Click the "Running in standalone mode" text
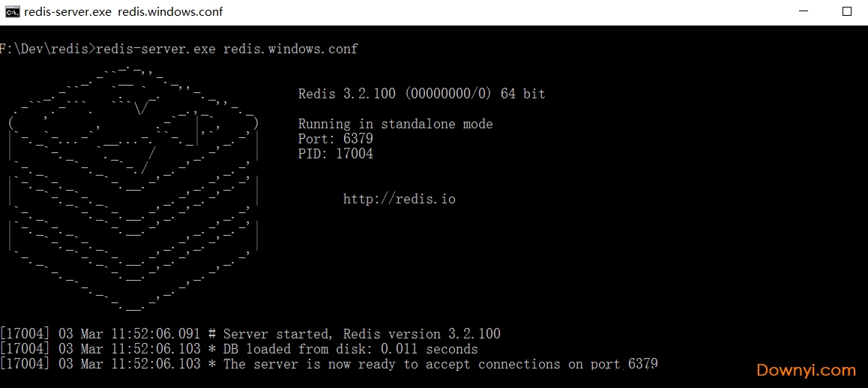Image resolution: width=868 pixels, height=388 pixels. pyautogui.click(x=395, y=124)
